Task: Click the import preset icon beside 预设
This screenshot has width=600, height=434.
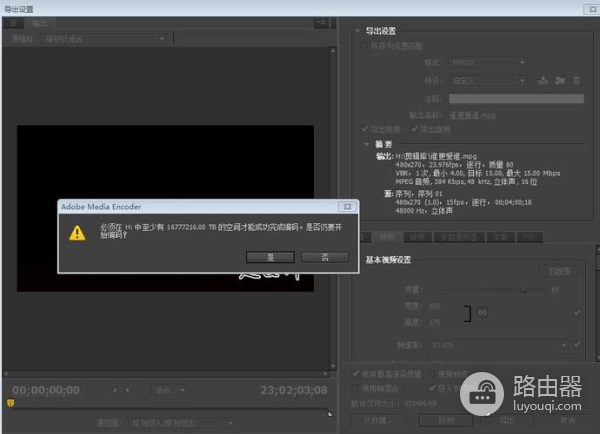Action: pos(560,81)
